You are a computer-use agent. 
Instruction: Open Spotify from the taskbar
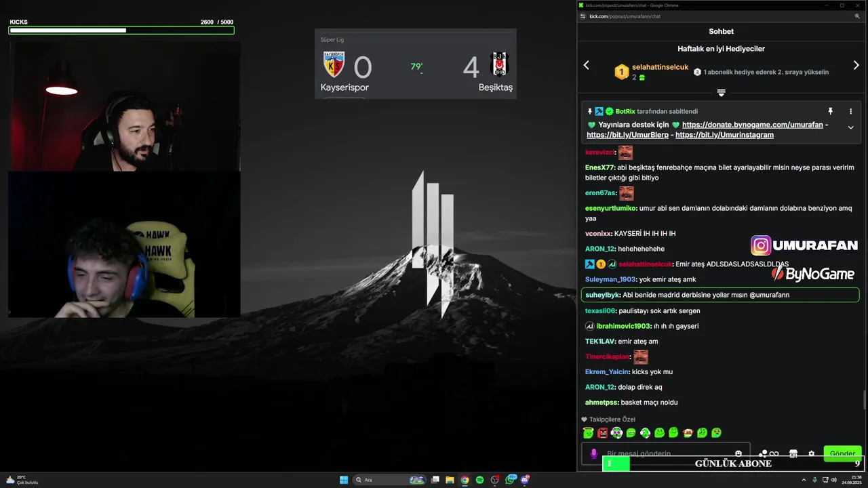tap(479, 480)
